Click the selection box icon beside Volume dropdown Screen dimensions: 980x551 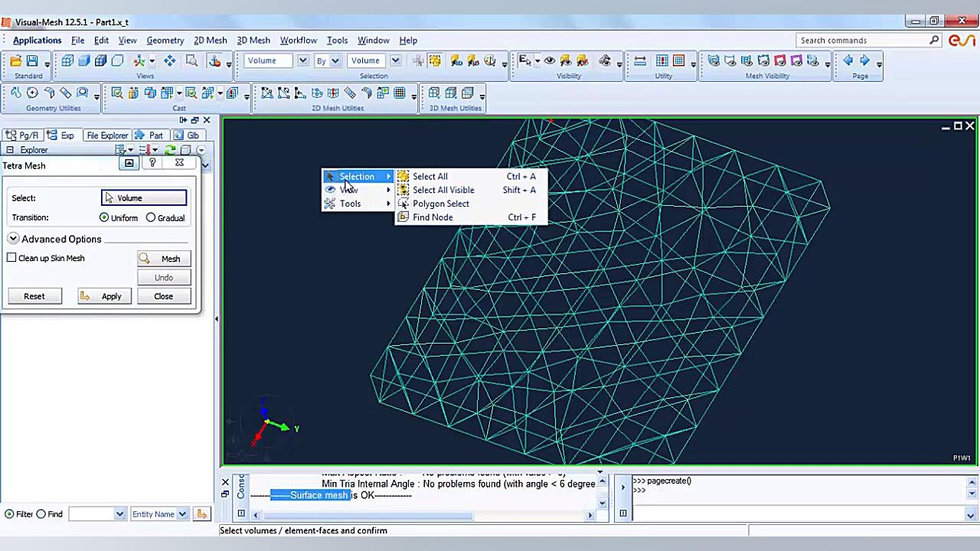click(435, 60)
